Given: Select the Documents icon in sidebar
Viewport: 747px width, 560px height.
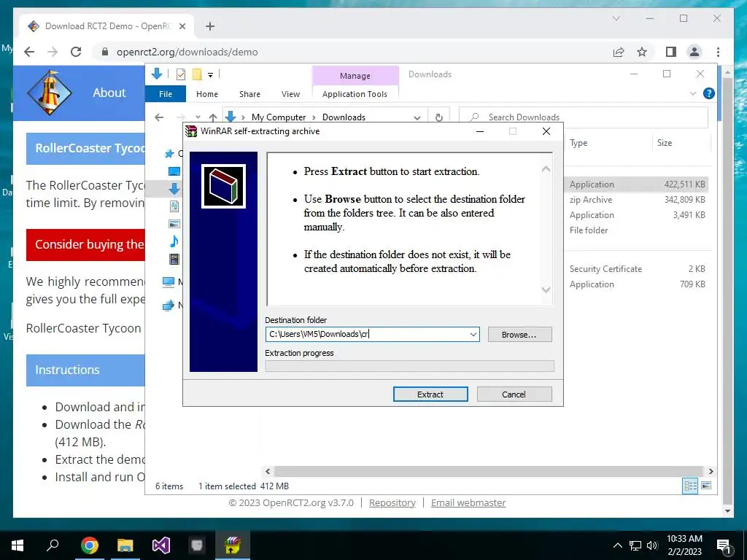Looking at the screenshot, I should click(x=174, y=206).
